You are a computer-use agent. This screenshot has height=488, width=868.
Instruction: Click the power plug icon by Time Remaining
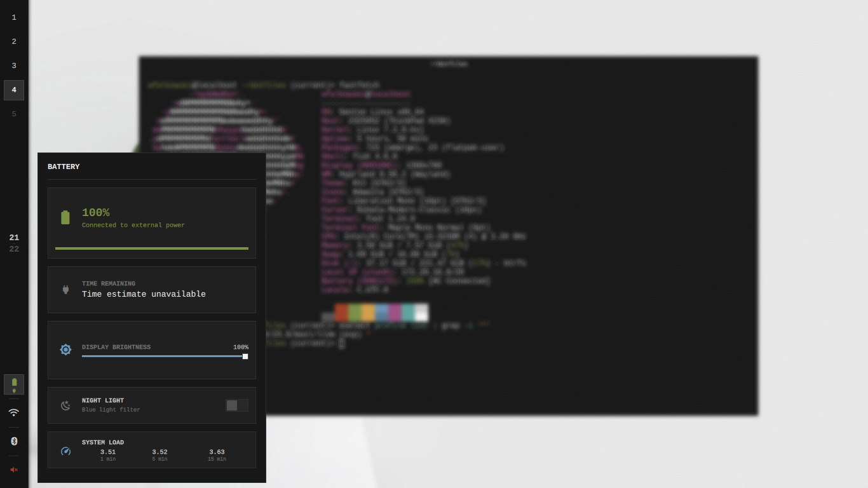[x=65, y=289]
